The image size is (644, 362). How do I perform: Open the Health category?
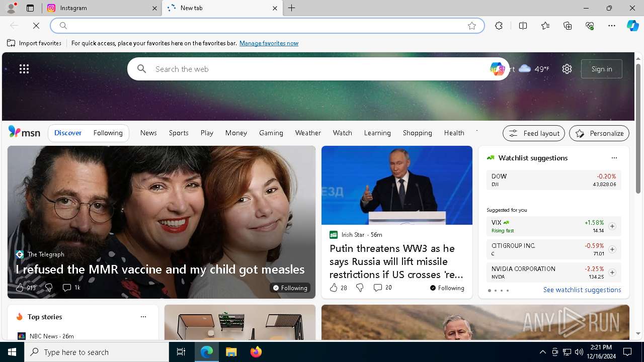454,133
